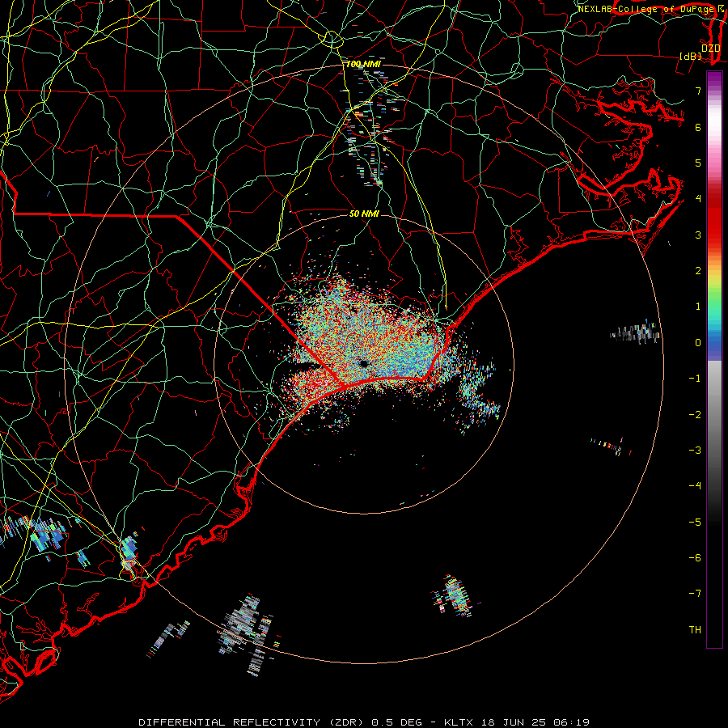Screen dimensions: 728x728
Task: Click the ZDR color scale bar
Action: [714, 359]
